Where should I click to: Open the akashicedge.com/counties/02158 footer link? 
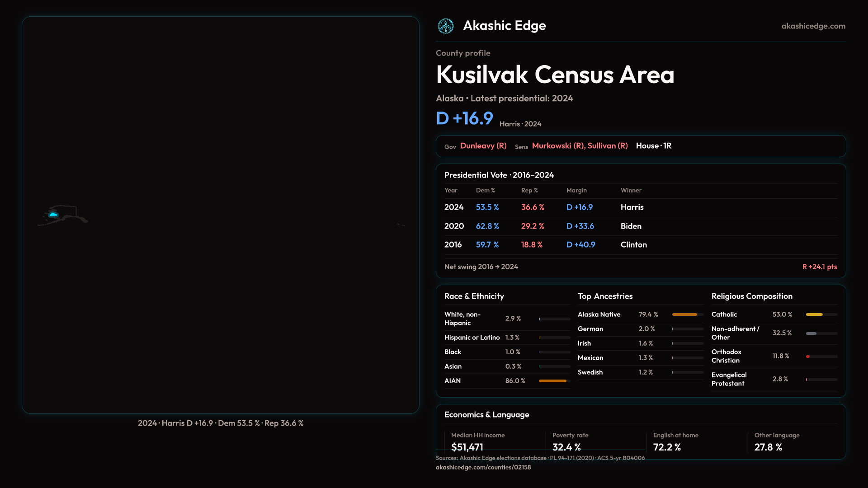pos(483,467)
